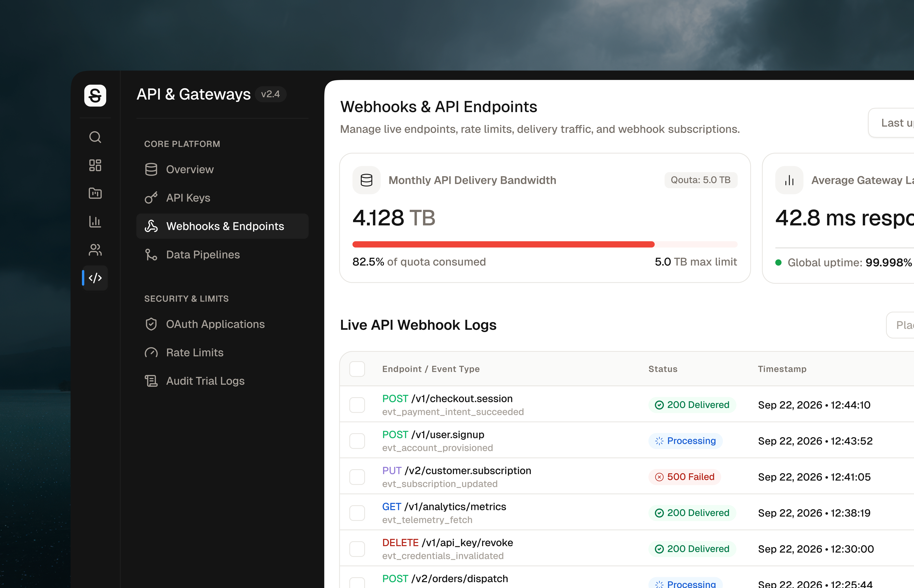The image size is (914, 588).
Task: Check the /v1/user.signup row checkbox
Action: coord(357,441)
